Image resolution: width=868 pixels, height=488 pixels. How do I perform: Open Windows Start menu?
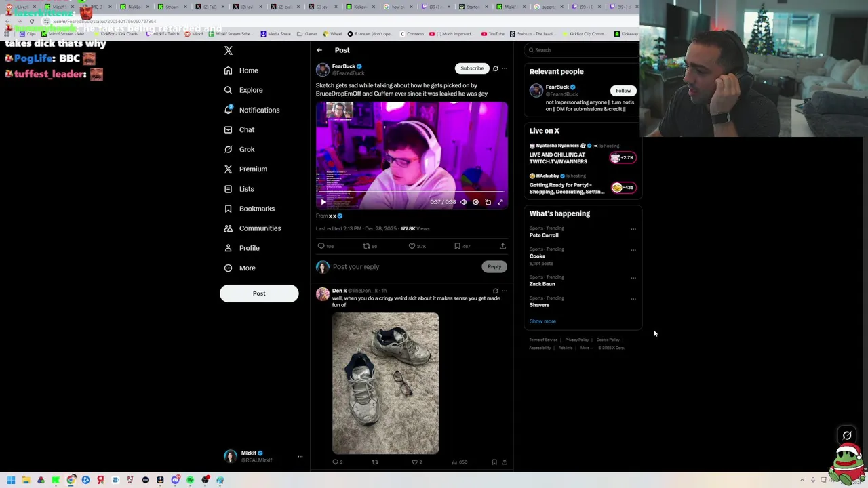[x=11, y=480]
